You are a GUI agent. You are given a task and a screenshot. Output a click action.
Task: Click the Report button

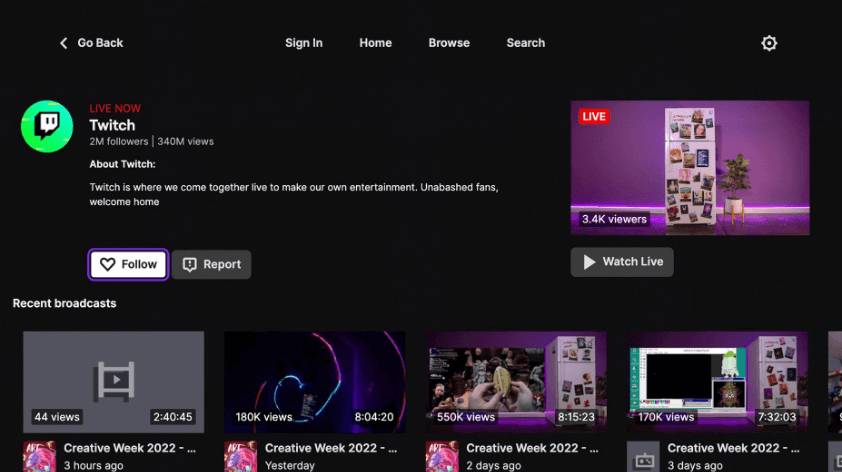(x=212, y=264)
